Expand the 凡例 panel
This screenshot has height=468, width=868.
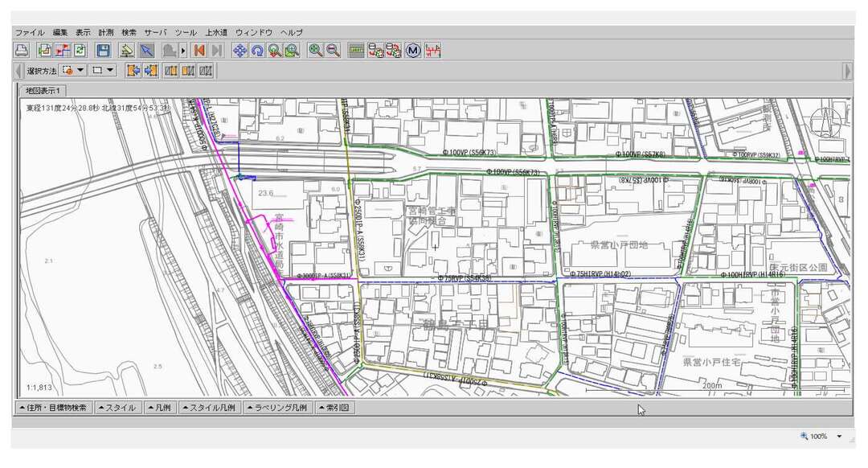160,408
